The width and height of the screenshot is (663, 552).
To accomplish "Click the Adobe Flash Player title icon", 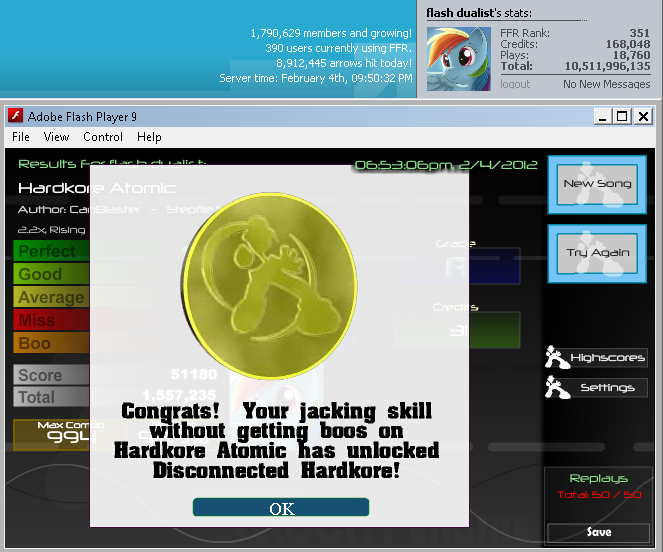I will point(15,115).
